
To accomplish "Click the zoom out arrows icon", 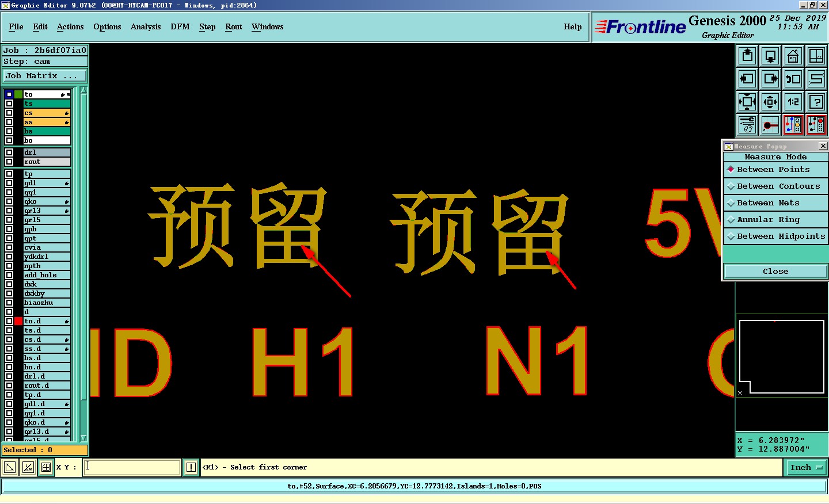I will click(x=770, y=102).
